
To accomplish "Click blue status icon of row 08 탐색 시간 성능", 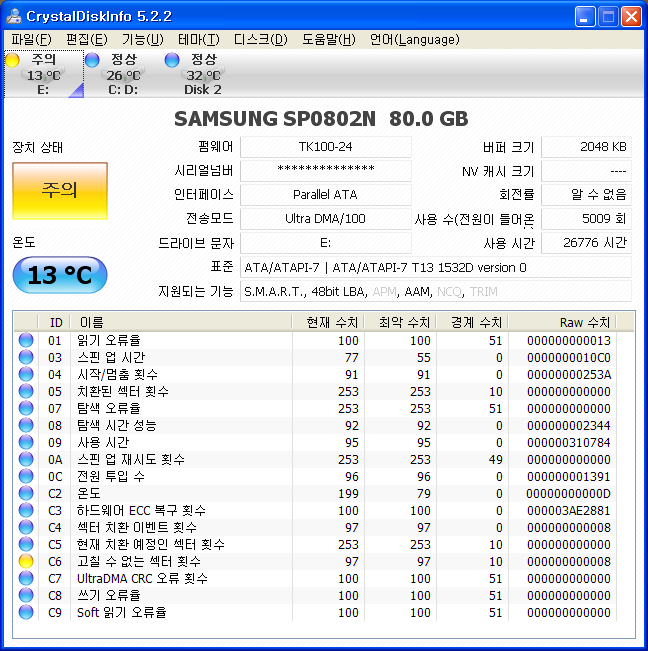I will click(26, 426).
